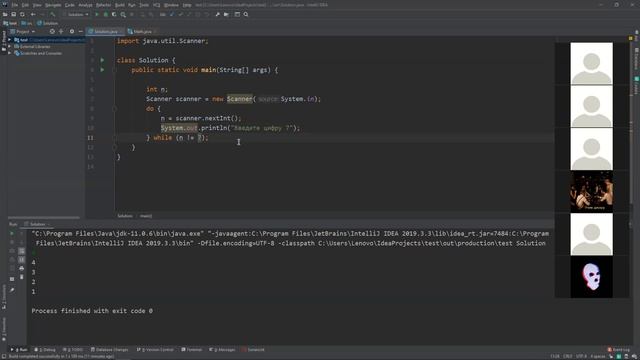The image size is (640, 360).
Task: Expand the test project root node
Action: click(10, 40)
